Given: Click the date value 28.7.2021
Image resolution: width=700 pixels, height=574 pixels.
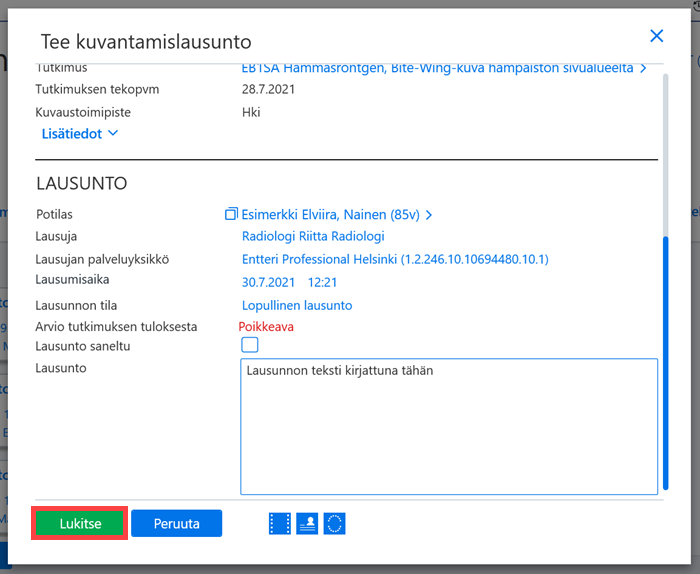Looking at the screenshot, I should point(268,89).
